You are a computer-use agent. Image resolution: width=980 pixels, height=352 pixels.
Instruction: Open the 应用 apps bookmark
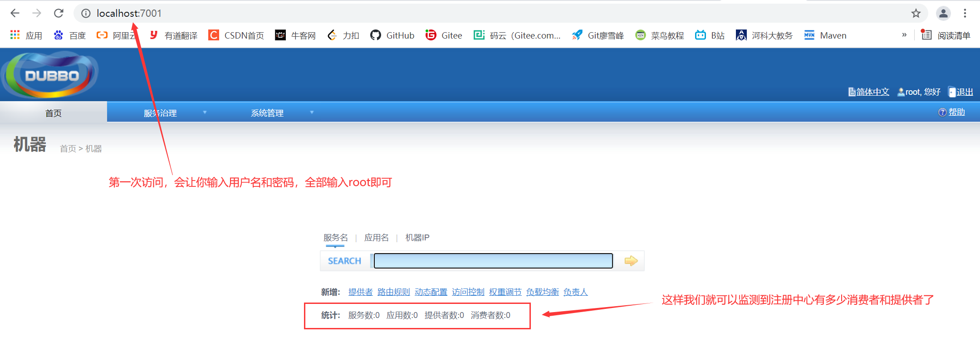[x=26, y=35]
